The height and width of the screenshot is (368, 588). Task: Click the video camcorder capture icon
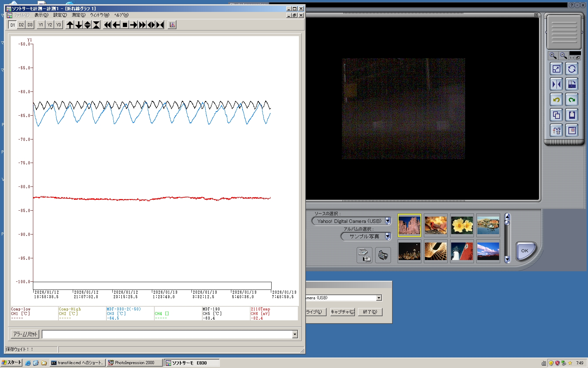pyautogui.click(x=383, y=255)
